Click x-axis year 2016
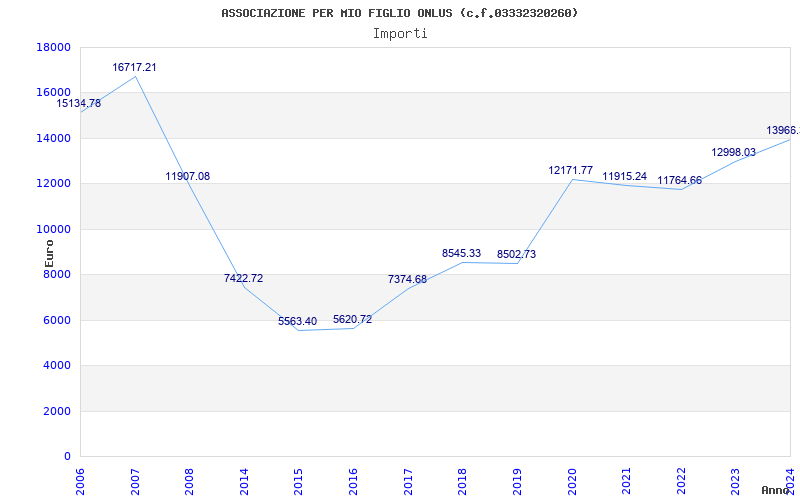800x500 pixels. (353, 482)
